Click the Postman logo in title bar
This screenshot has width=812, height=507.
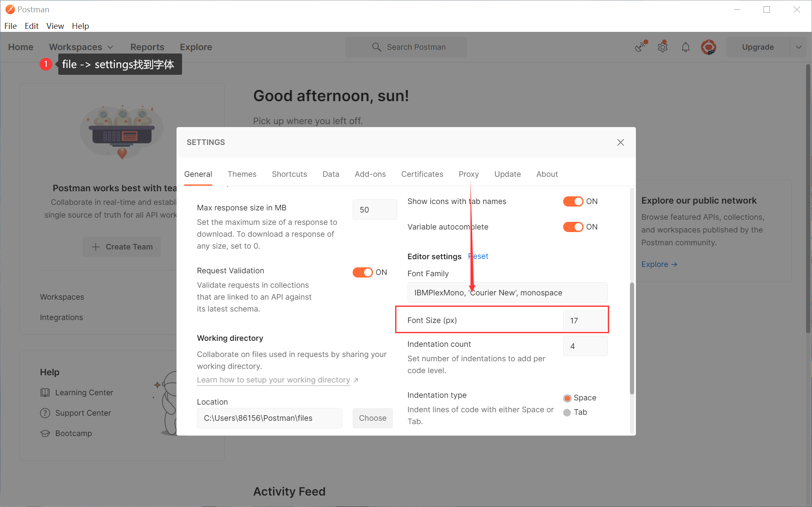click(10, 9)
